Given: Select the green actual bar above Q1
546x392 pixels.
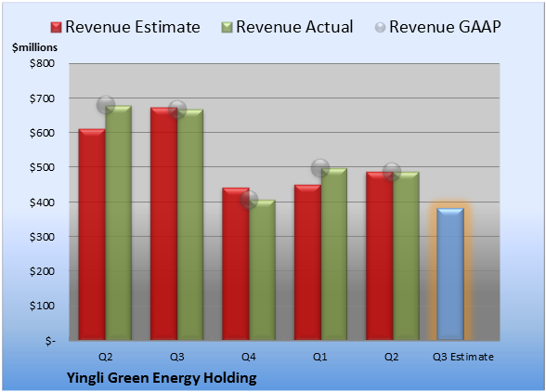Looking at the screenshot, I should 334,254.
